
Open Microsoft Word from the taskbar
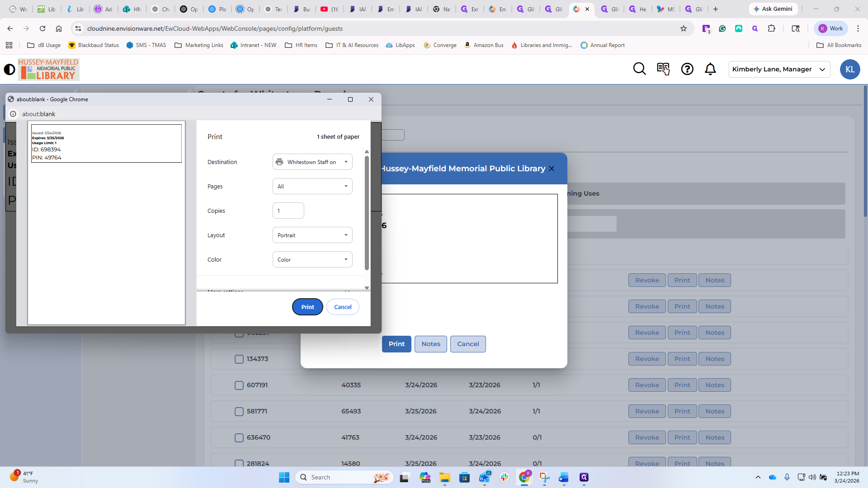(x=563, y=477)
